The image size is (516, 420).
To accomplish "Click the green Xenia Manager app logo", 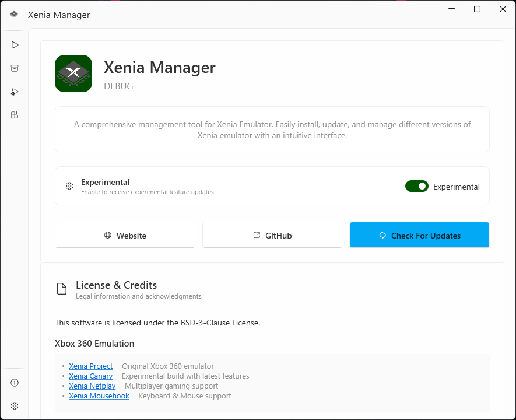I will 73,73.
